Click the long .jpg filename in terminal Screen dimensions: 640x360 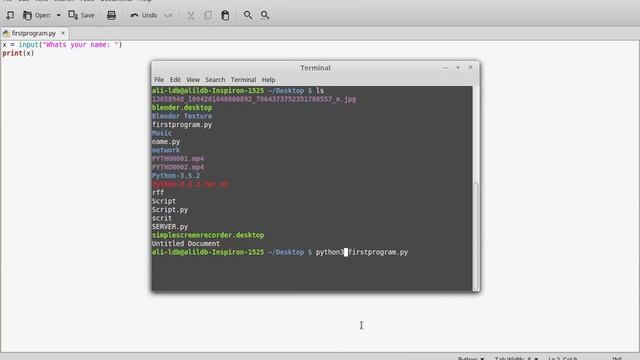point(254,99)
